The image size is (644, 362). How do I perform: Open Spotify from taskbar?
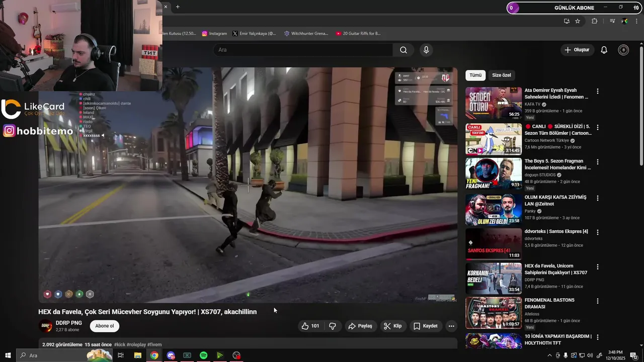203,355
